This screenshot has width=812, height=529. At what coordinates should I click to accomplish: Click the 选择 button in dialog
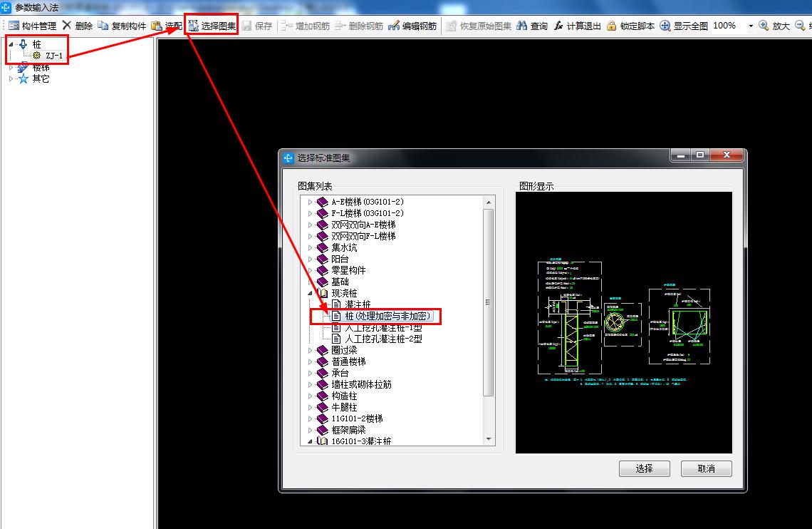coord(644,469)
